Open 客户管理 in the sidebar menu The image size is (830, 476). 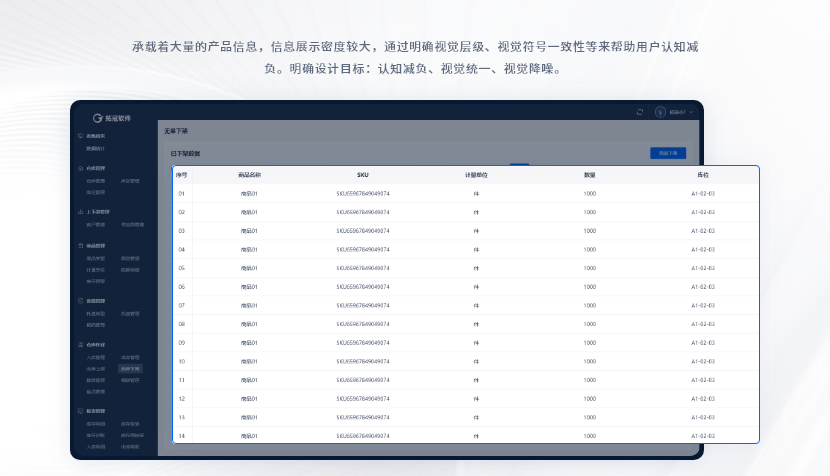tap(96, 224)
